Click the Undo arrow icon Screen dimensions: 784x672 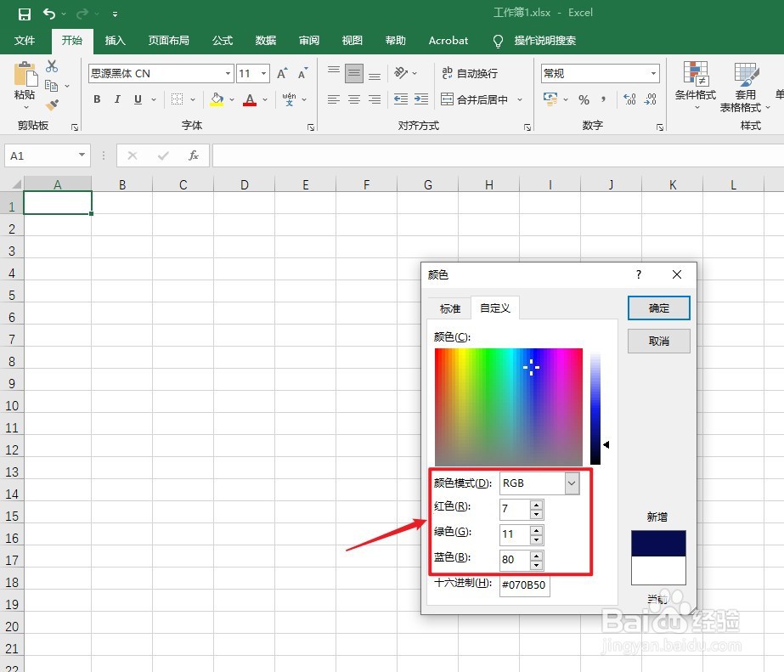[x=49, y=14]
